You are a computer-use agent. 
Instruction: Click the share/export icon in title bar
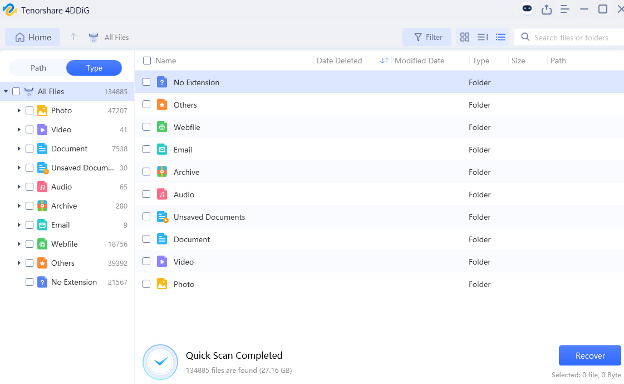point(546,9)
